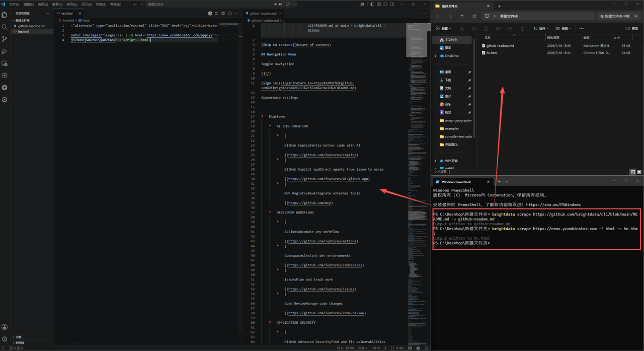The width and height of the screenshot is (644, 351).
Task: Click the File Explorer search box
Action: [618, 16]
